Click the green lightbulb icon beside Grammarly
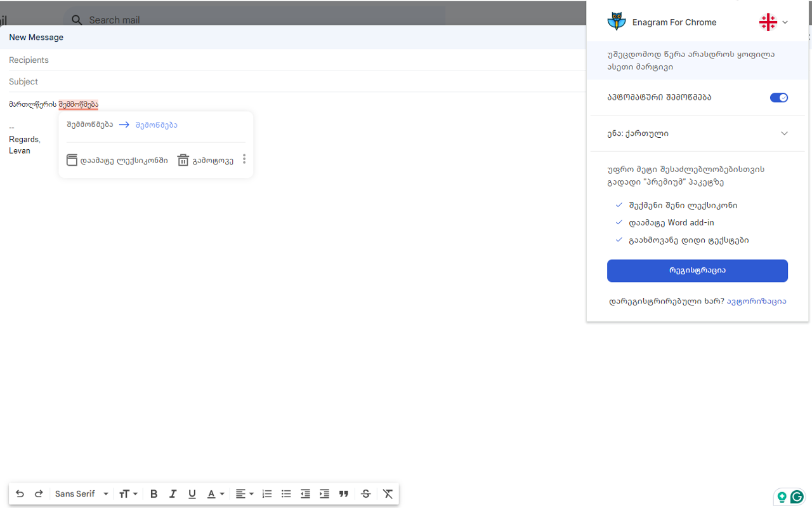 [x=782, y=497]
